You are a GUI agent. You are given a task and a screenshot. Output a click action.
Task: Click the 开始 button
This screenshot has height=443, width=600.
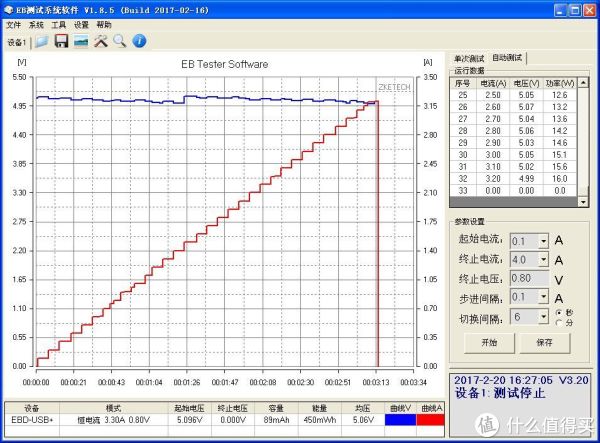point(489,343)
